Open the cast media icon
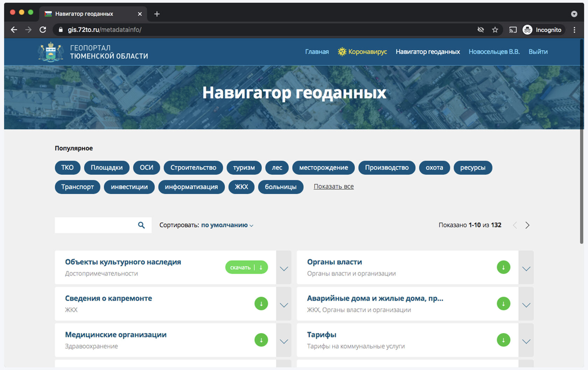This screenshot has height=370, width=588. pos(513,30)
